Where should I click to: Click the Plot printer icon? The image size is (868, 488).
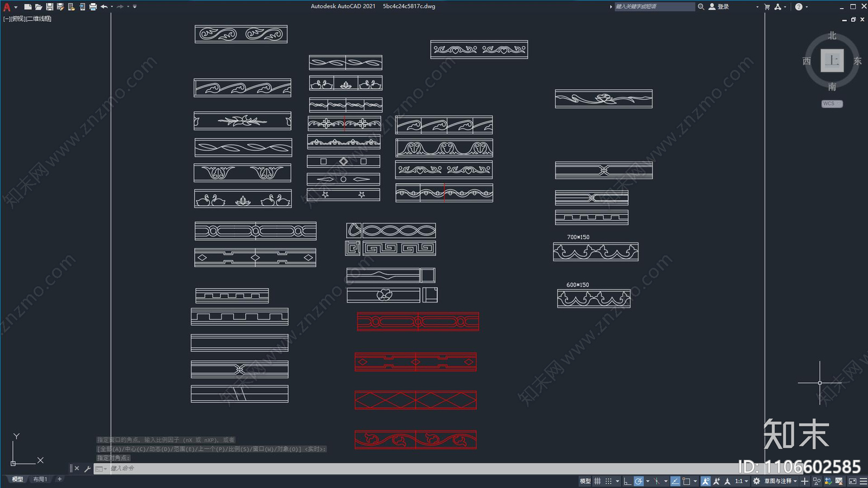93,7
